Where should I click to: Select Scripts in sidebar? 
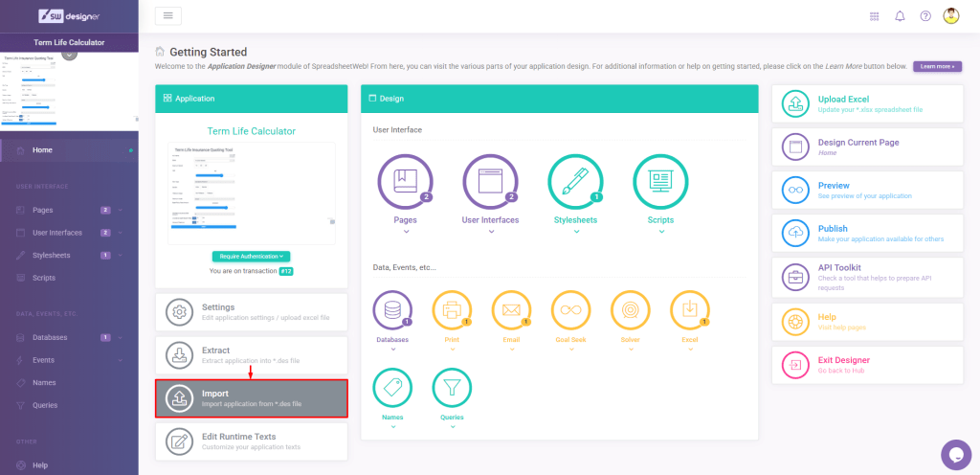pos(69,278)
